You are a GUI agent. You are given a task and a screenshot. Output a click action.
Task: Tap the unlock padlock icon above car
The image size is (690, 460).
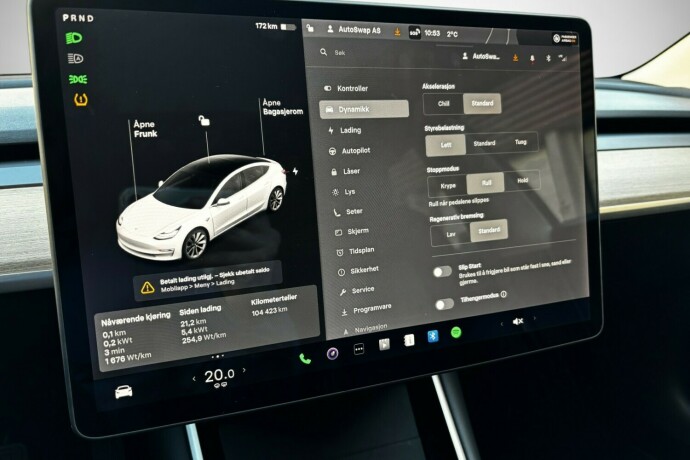click(x=204, y=120)
